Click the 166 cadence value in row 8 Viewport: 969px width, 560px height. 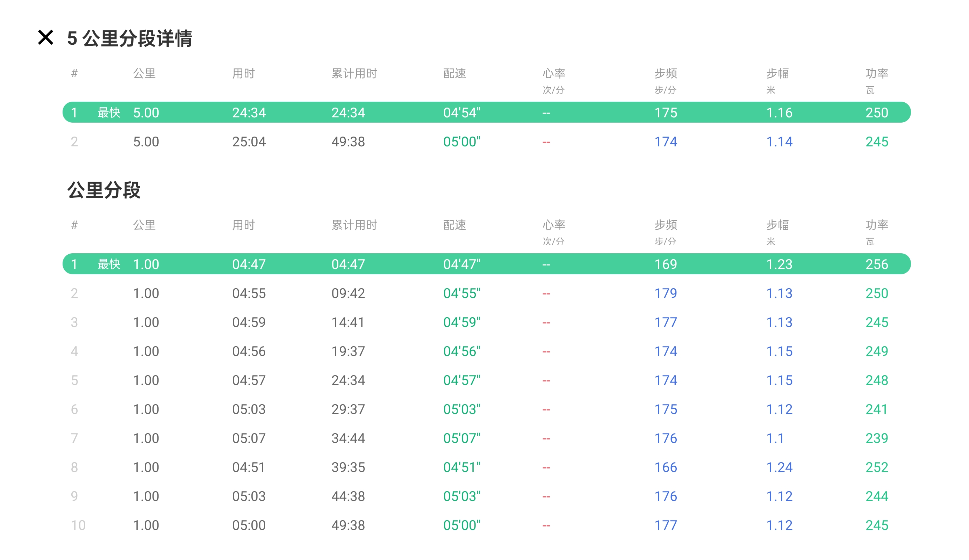666,467
